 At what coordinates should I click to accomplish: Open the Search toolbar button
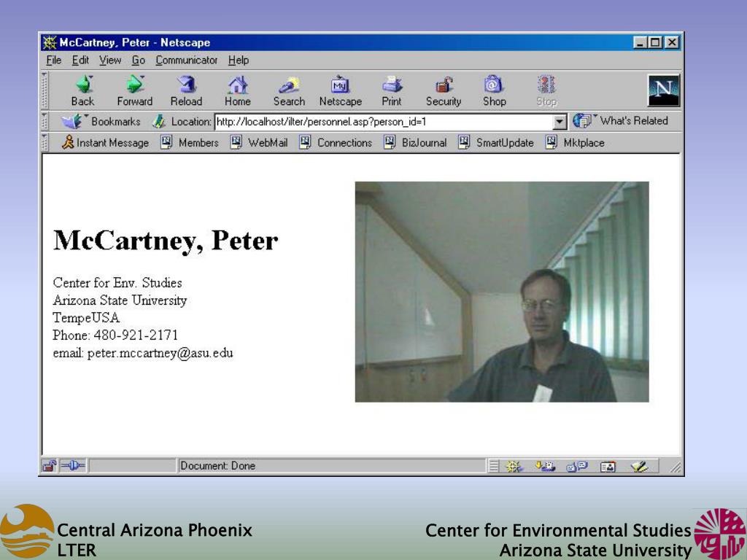[289, 91]
